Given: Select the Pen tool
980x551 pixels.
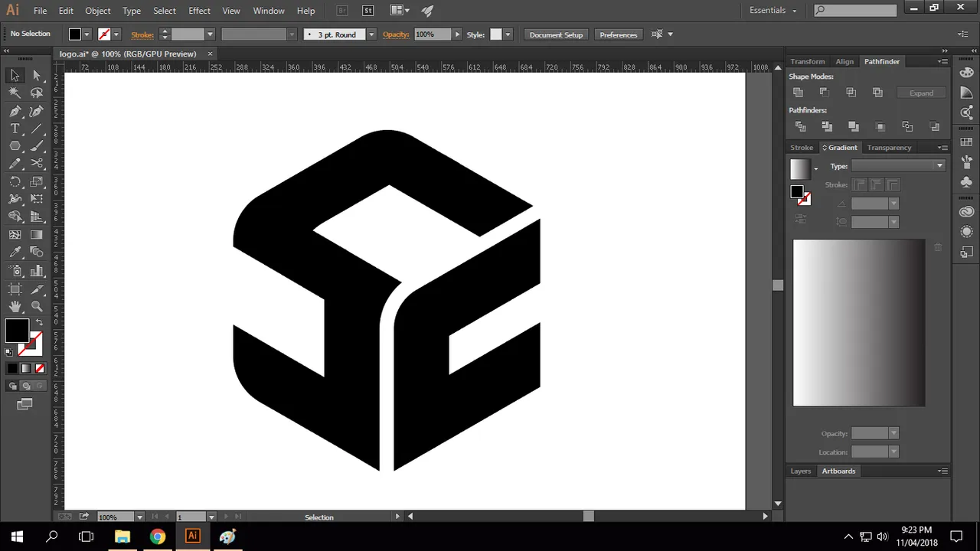Looking at the screenshot, I should pos(15,111).
